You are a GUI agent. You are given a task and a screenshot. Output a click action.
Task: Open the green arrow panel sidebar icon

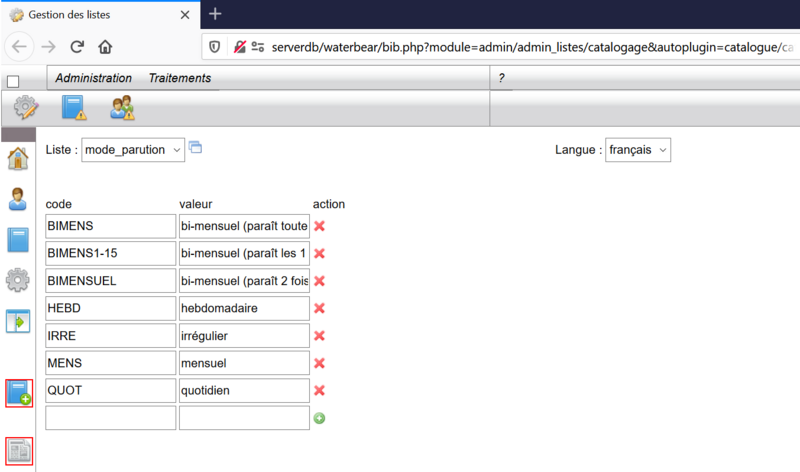pos(18,321)
